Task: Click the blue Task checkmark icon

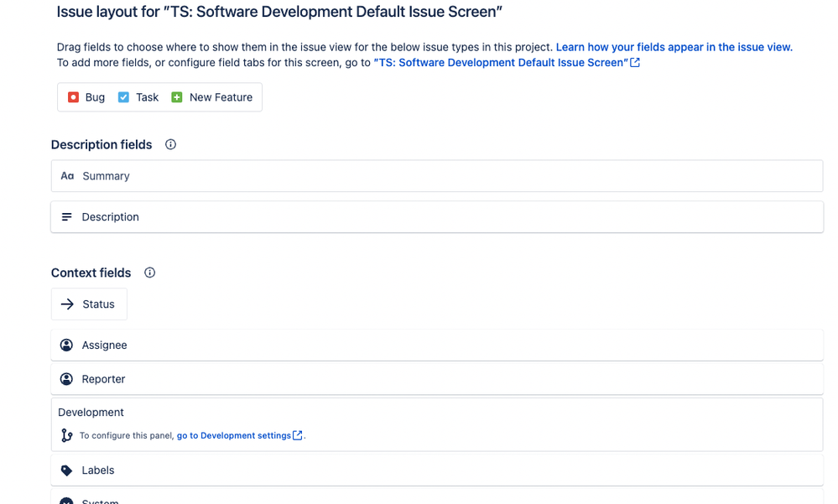Action: coord(124,97)
